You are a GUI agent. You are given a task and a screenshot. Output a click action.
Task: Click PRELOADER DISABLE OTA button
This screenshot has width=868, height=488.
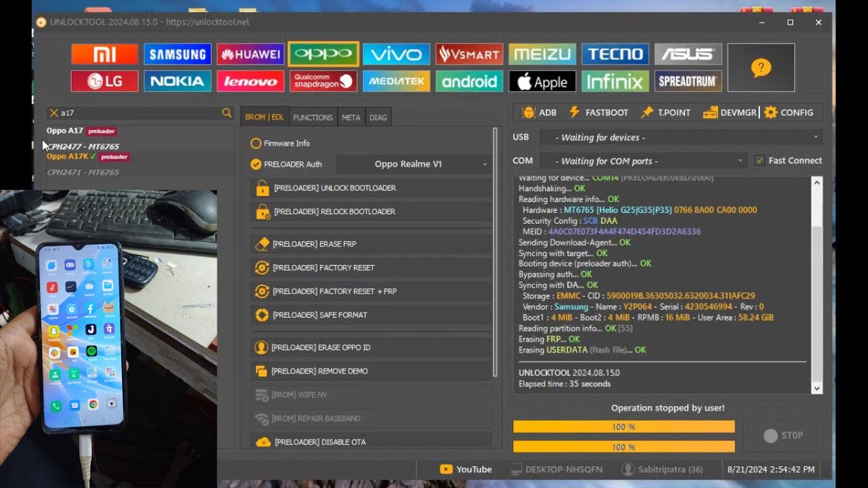[371, 442]
